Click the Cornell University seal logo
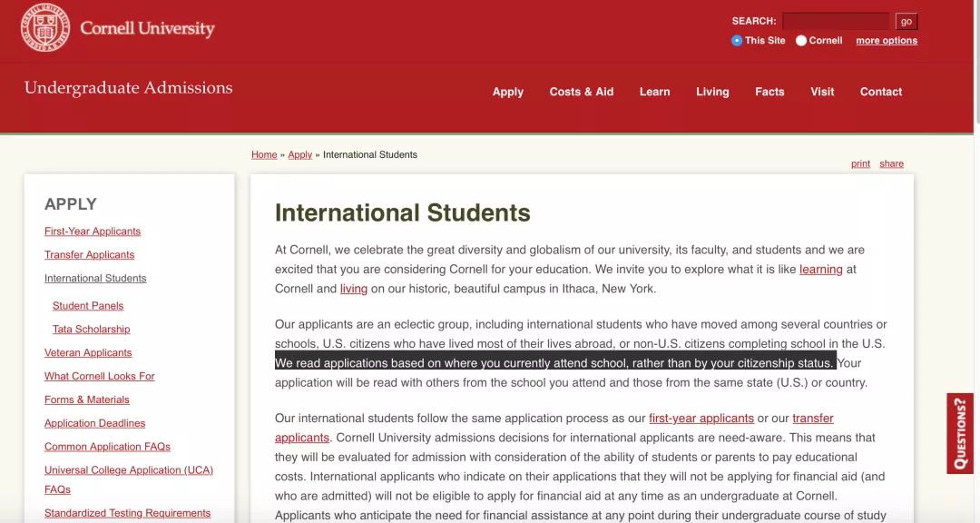980x523 pixels. (x=45, y=27)
